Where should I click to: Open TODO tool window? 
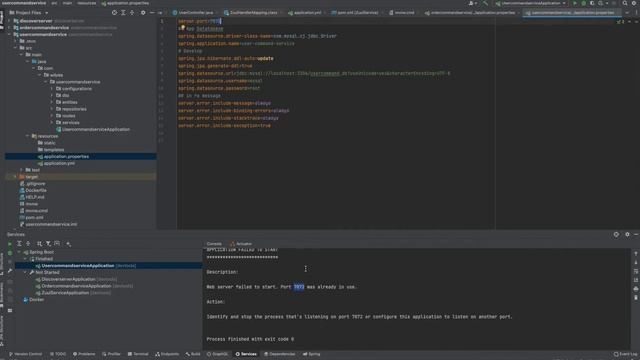[58, 354]
